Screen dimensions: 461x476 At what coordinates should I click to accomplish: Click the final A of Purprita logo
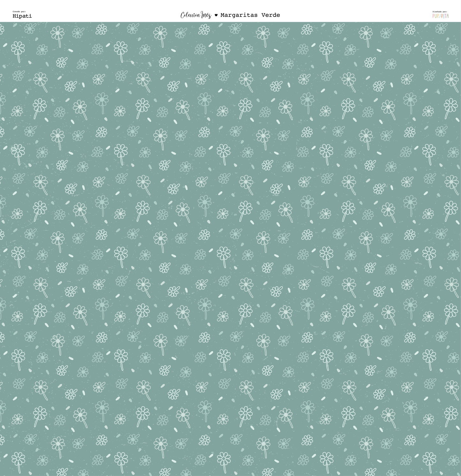tap(448, 16)
